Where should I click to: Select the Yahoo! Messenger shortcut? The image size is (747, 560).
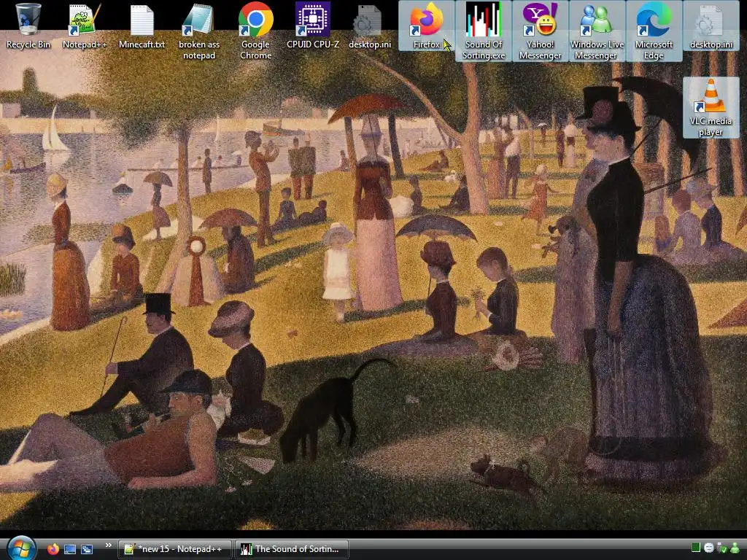(x=541, y=31)
